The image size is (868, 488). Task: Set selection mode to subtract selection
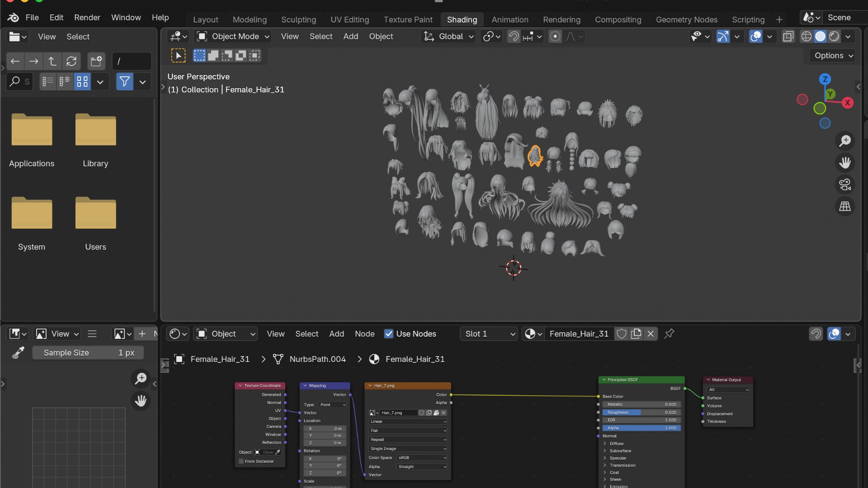[227, 56]
